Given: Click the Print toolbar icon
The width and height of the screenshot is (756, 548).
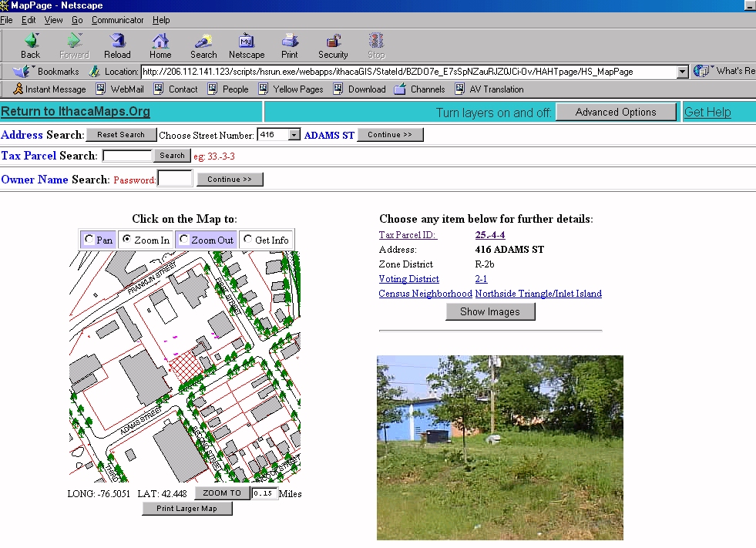Looking at the screenshot, I should [x=290, y=45].
